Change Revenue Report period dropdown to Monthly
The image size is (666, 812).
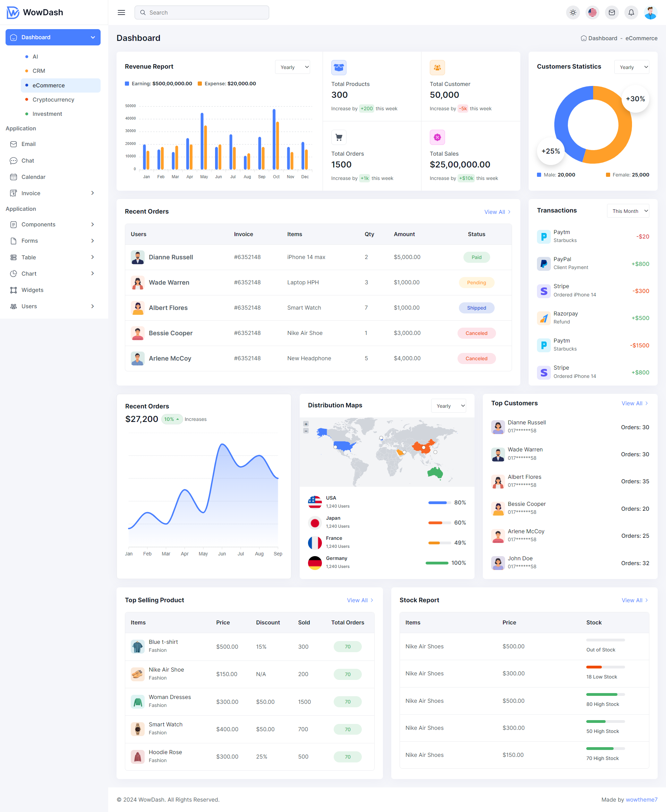[x=292, y=67]
